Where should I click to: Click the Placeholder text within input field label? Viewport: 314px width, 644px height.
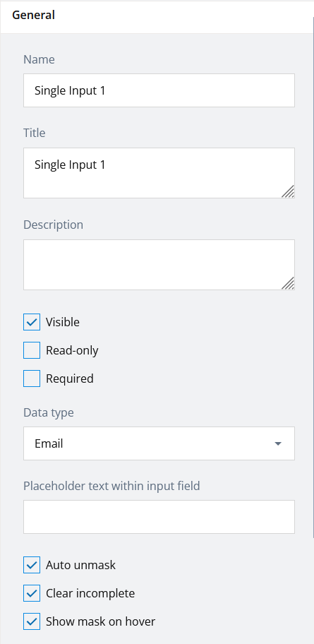[x=111, y=486]
